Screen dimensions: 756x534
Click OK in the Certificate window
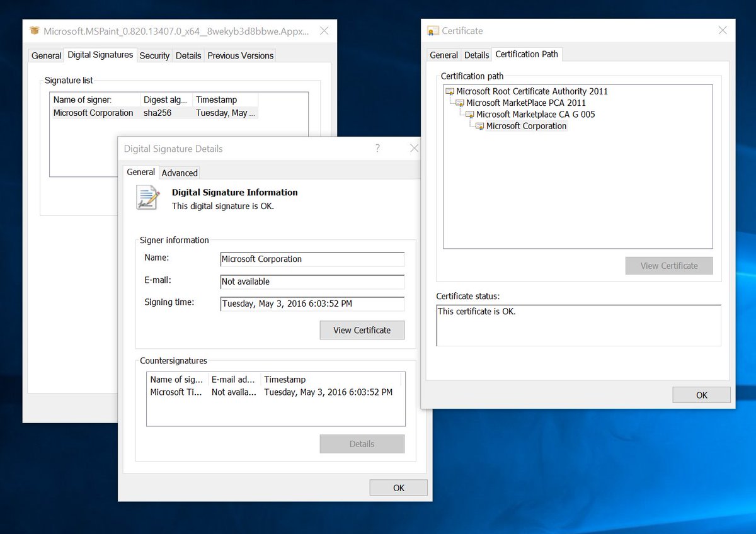pyautogui.click(x=702, y=395)
